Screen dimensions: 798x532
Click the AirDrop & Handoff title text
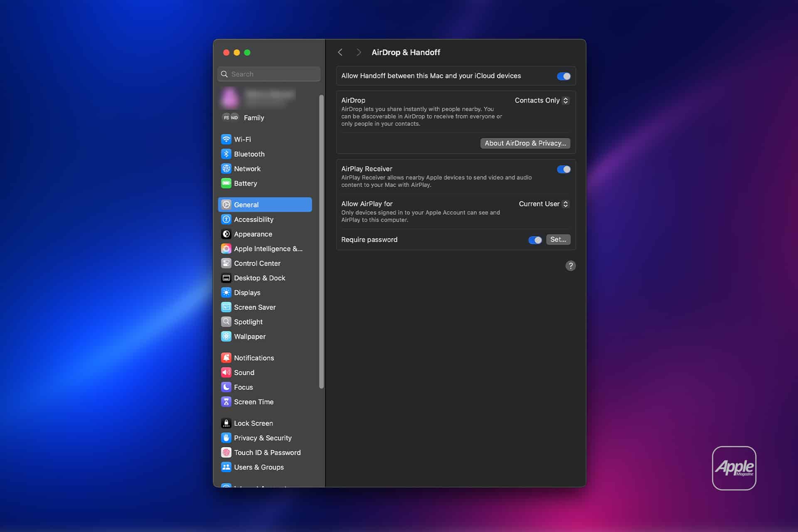tap(406, 52)
